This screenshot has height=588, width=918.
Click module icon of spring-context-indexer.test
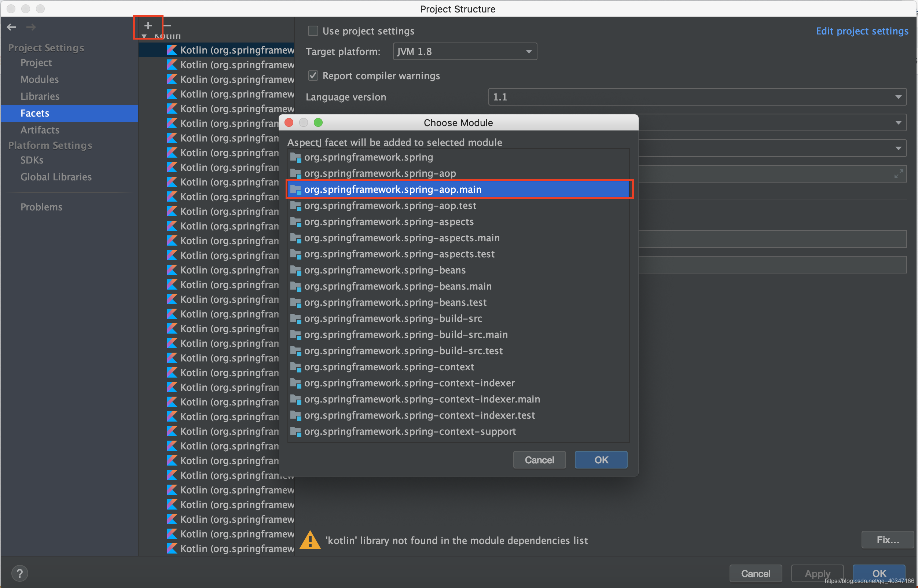[295, 415]
